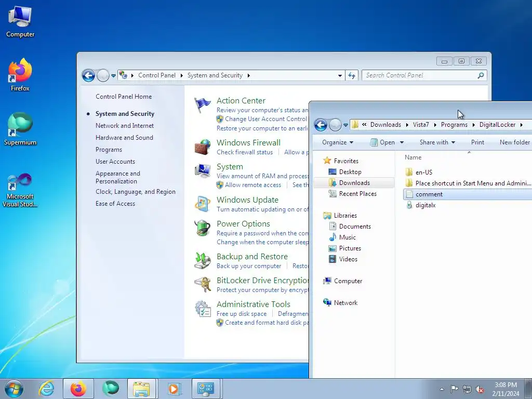Viewport: 532px width, 399px height.
Task: Go back in the Control Panel window
Action: 88,75
